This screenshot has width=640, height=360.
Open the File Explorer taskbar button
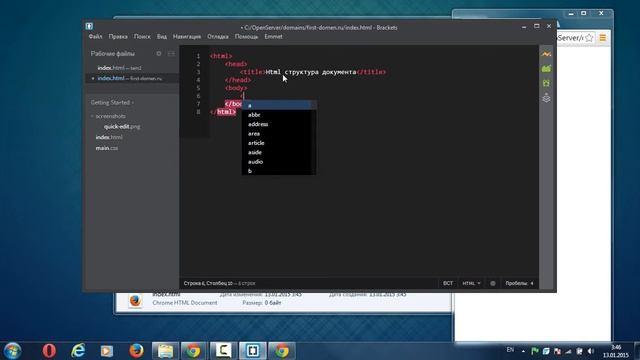pyautogui.click(x=165, y=351)
